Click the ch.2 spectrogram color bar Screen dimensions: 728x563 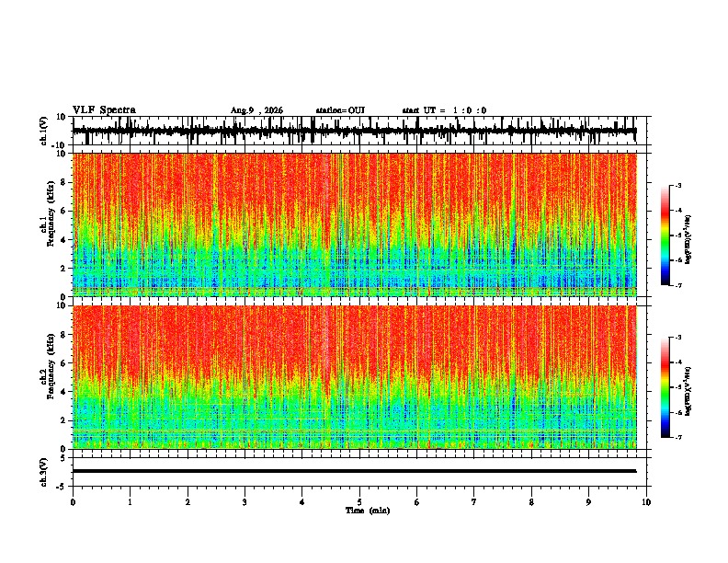665,387
